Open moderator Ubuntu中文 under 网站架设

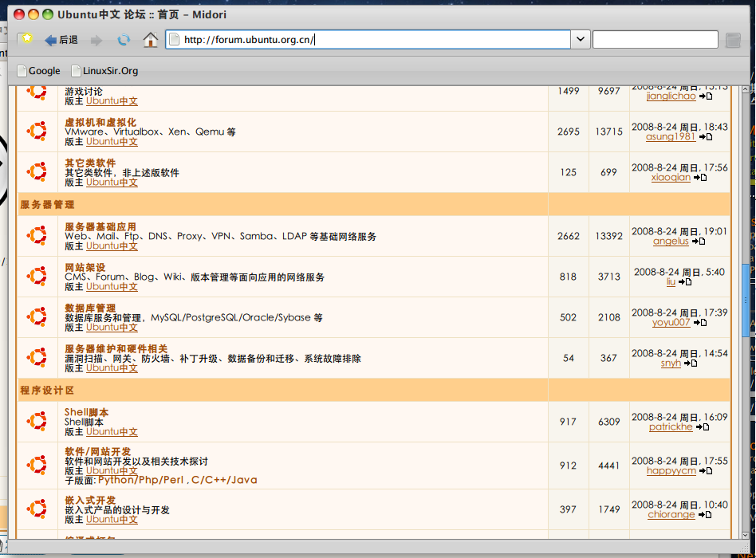[112, 287]
